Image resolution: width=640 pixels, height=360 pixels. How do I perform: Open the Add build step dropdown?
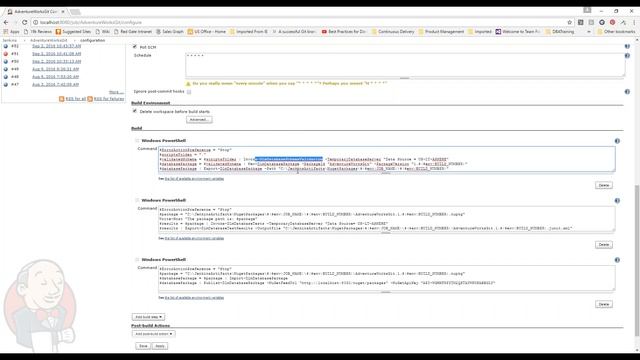pyautogui.click(x=149, y=317)
